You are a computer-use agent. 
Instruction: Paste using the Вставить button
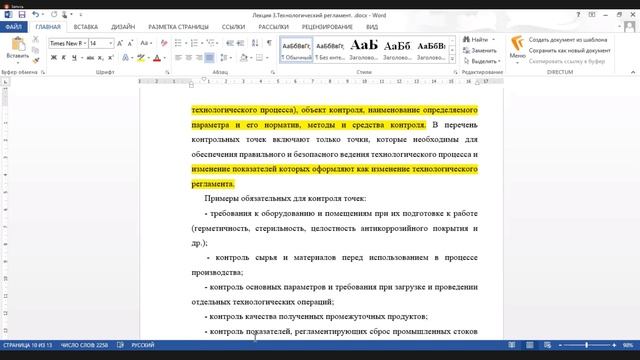click(x=18, y=49)
